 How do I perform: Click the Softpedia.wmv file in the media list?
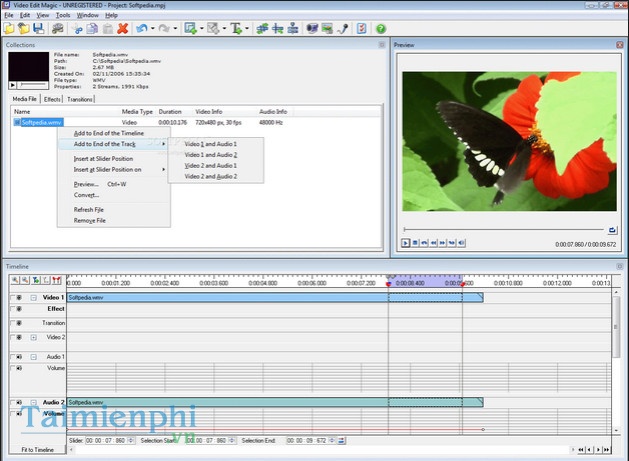tap(41, 122)
